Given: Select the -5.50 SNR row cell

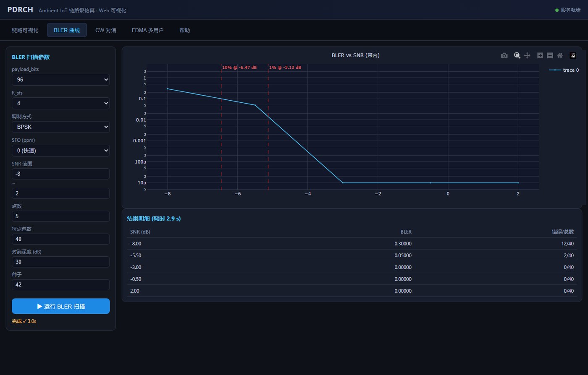Looking at the screenshot, I should [136, 255].
